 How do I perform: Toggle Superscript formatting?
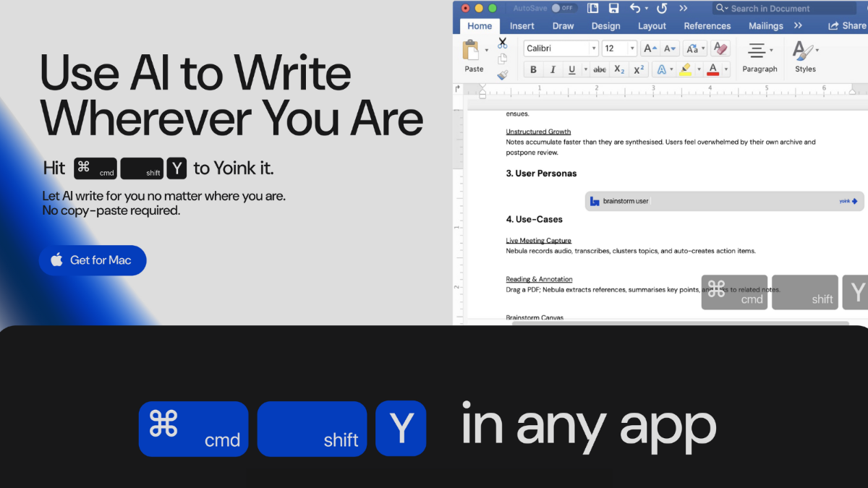pyautogui.click(x=639, y=69)
